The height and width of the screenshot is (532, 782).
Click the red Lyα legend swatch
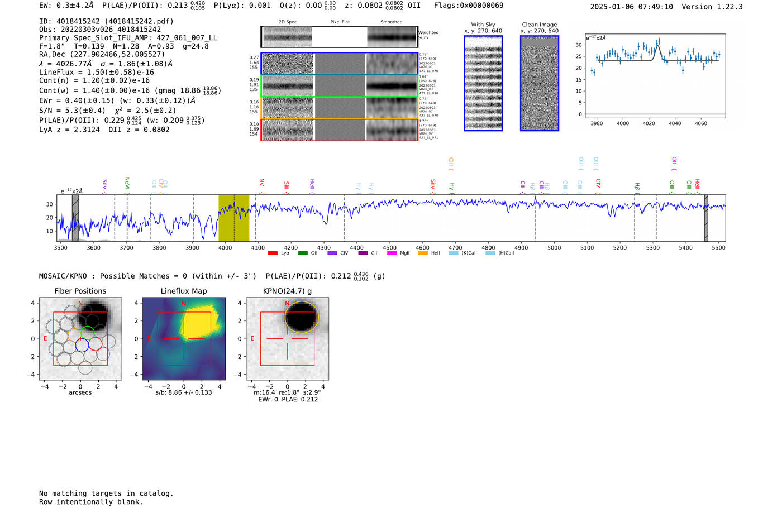click(273, 253)
